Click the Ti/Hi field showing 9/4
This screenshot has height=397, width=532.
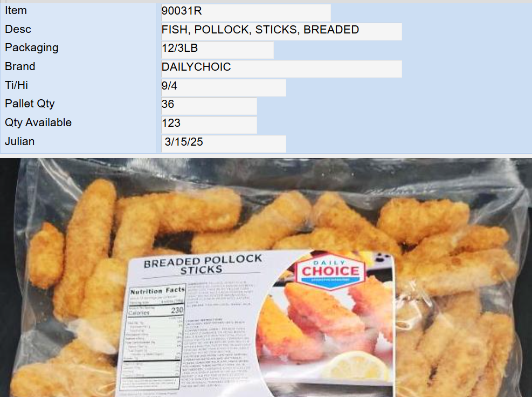[223, 87]
